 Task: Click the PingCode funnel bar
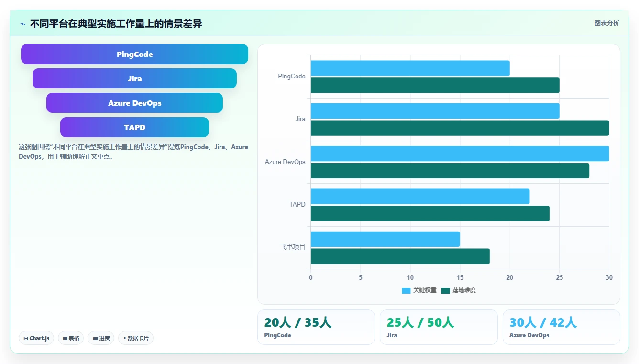click(134, 54)
